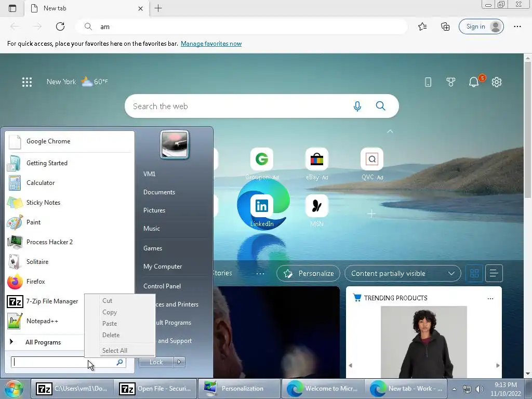Add a new quick link with plus icon
The width and height of the screenshot is (532, 399).
[371, 214]
